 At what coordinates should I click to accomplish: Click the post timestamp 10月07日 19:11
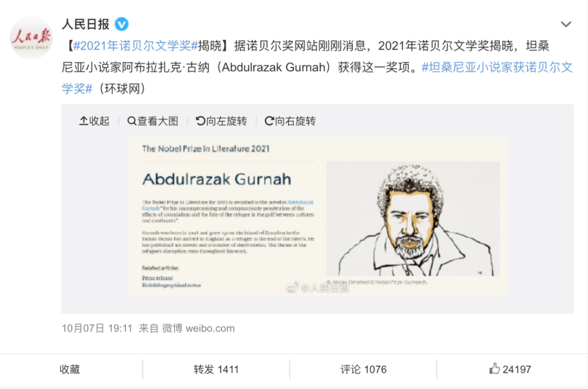tap(97, 328)
